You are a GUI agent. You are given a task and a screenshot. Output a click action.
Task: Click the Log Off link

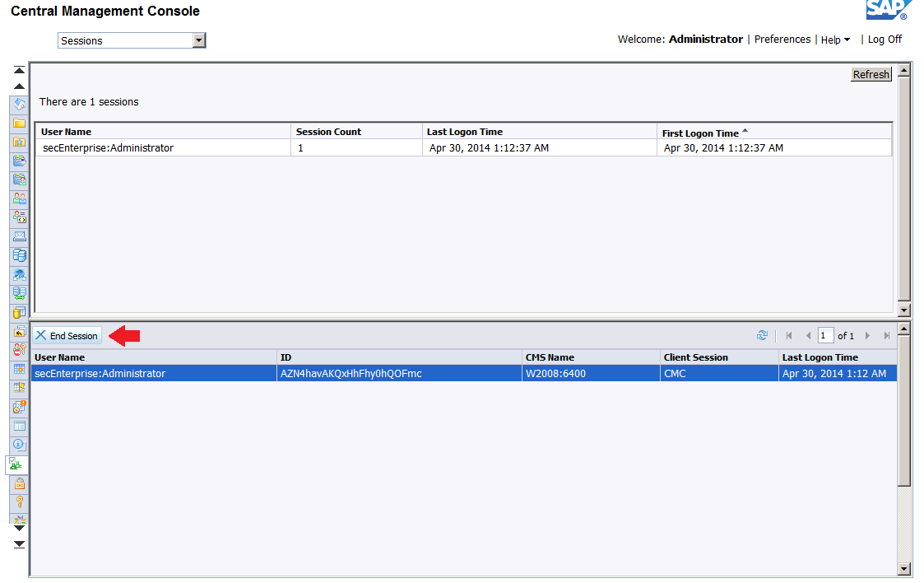(885, 40)
